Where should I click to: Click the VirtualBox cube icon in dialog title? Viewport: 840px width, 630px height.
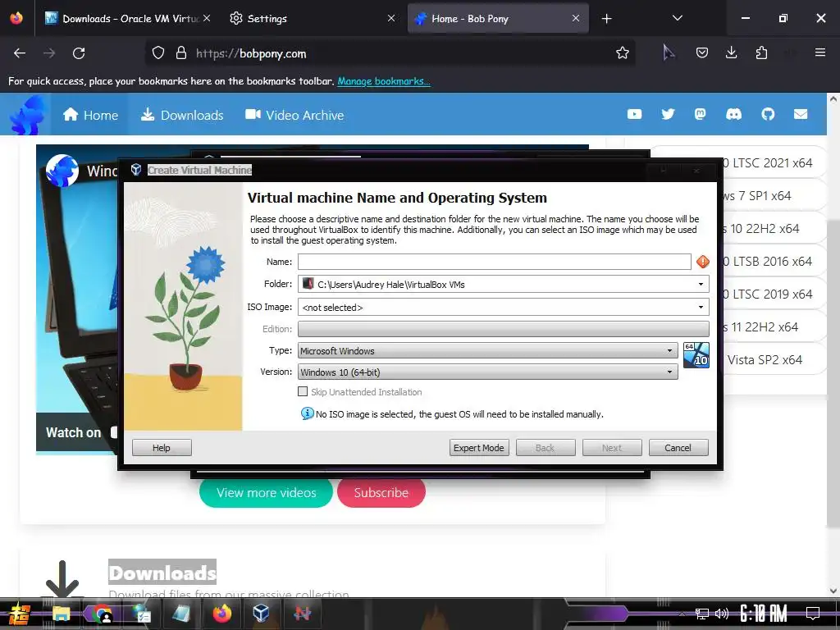(136, 170)
